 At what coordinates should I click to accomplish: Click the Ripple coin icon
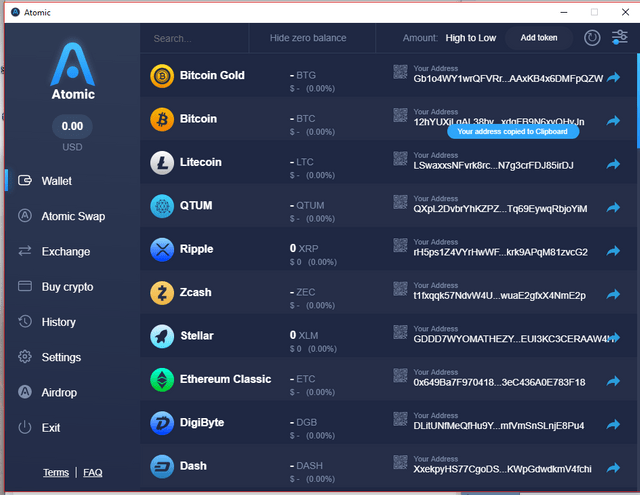tap(162, 249)
